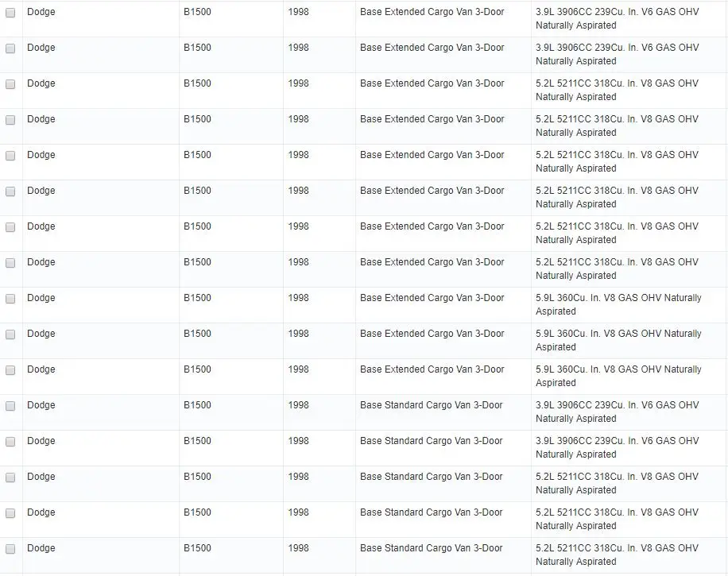Click the '5.2L 5211CC 318Cu. In. V8' engine text in the first Extended 5.2L row
The width and height of the screenshot is (728, 576).
click(594, 83)
